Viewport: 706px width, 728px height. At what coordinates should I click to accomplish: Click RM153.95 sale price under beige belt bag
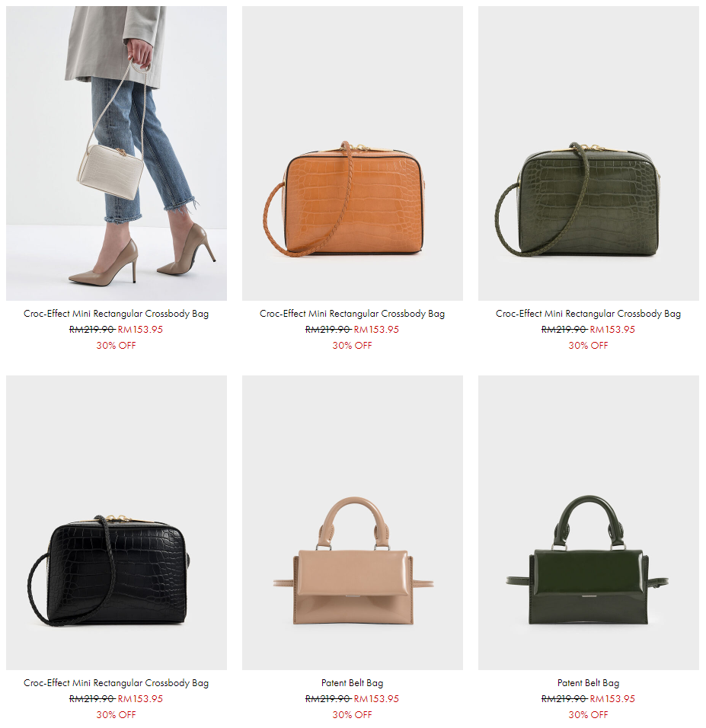click(x=376, y=699)
